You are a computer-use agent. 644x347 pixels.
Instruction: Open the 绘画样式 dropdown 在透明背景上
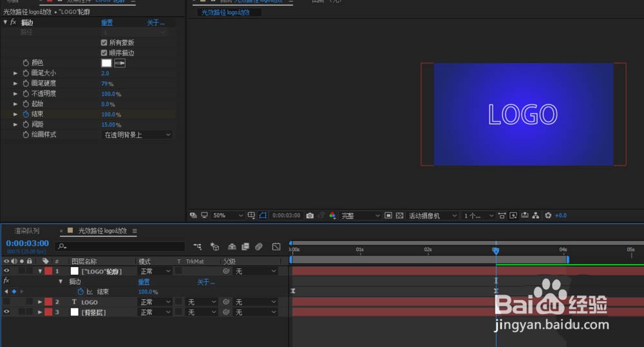coord(137,135)
